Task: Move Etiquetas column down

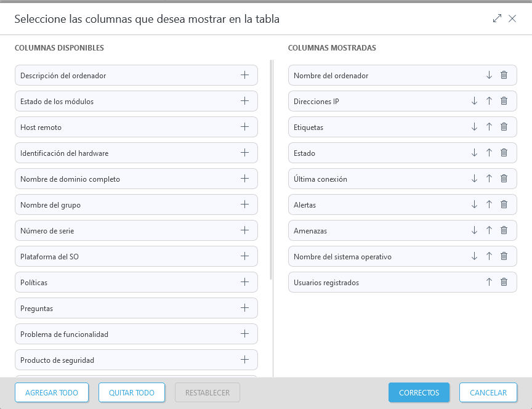Action: click(474, 127)
